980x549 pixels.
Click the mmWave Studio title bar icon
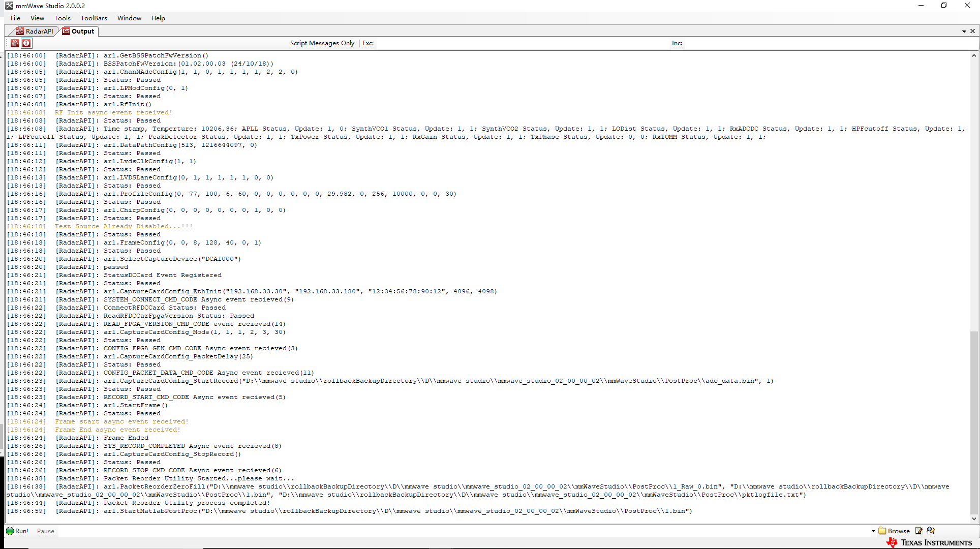pos(9,6)
